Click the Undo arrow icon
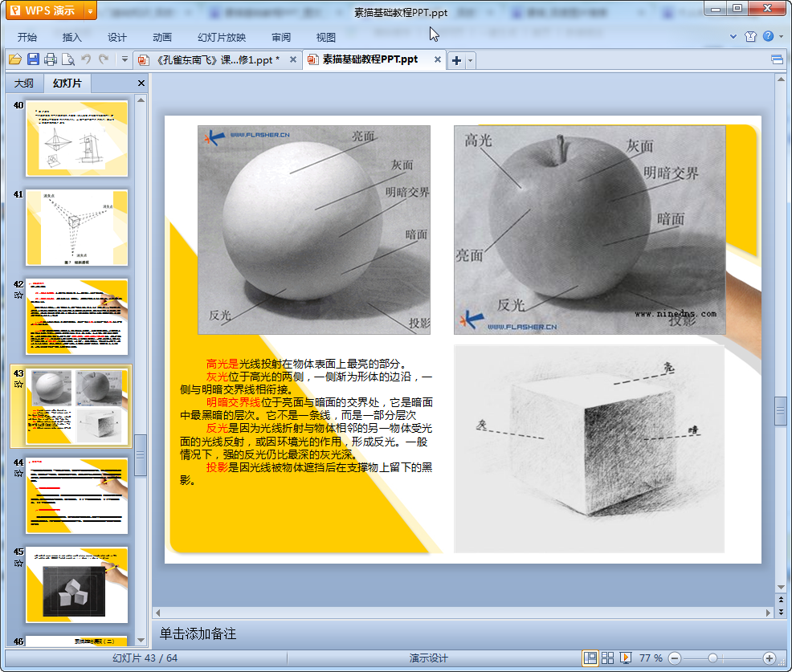Image resolution: width=792 pixels, height=672 pixels. [86, 59]
